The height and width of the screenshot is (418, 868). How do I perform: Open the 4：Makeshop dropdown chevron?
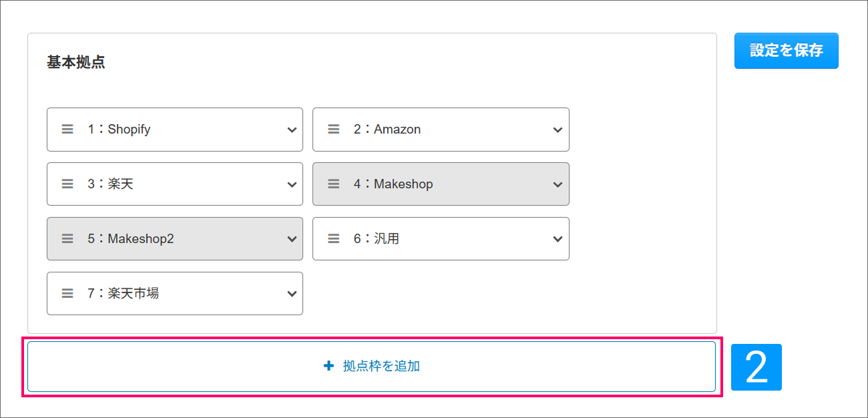(x=558, y=185)
